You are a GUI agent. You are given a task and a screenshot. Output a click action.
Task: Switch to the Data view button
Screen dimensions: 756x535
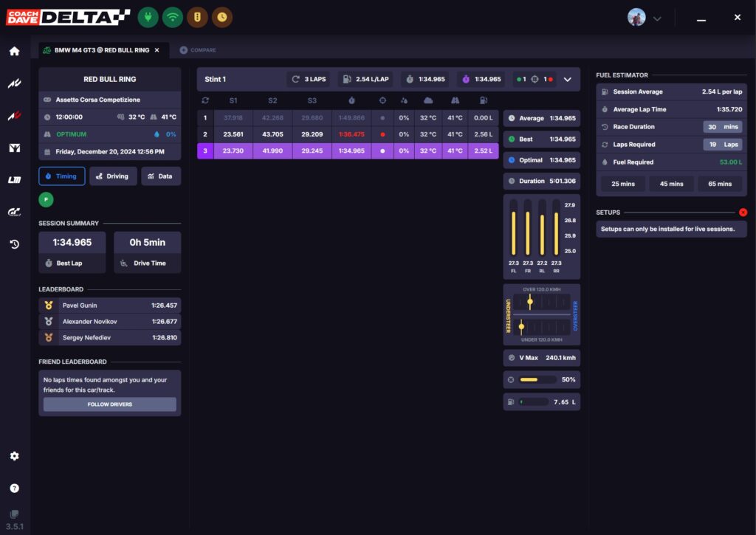coord(160,176)
